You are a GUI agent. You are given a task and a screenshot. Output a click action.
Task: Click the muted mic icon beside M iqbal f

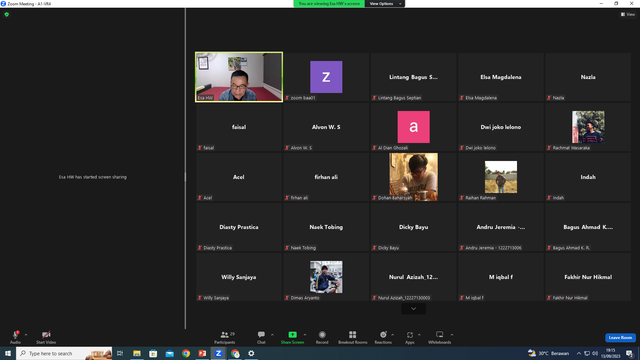[462, 298]
